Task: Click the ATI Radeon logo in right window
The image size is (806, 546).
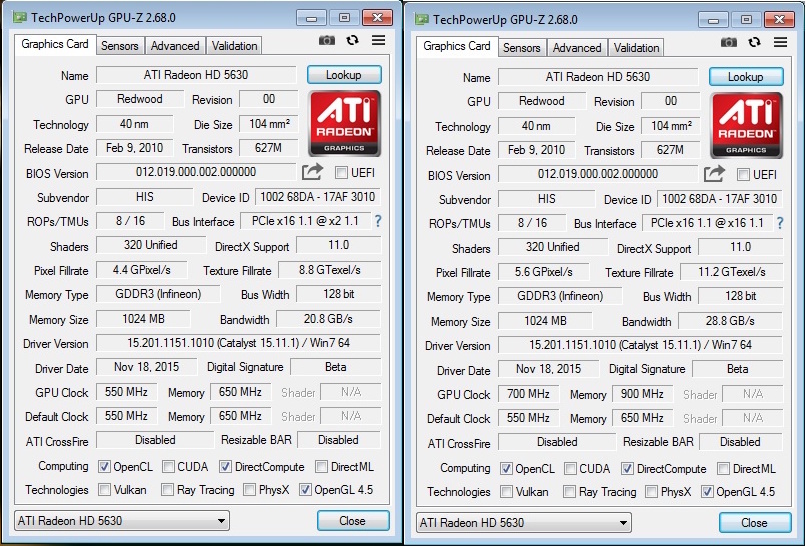Action: (746, 125)
